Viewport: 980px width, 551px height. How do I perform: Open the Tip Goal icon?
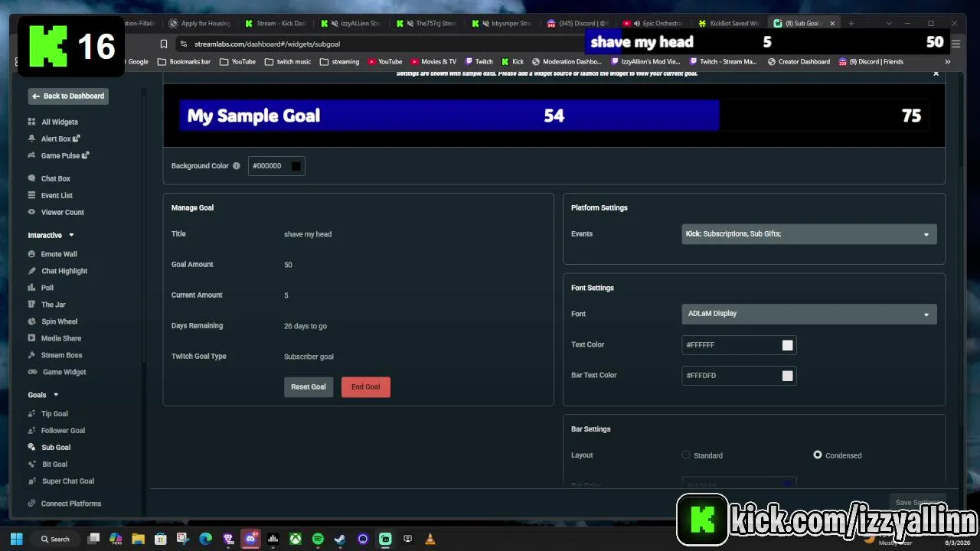click(31, 414)
